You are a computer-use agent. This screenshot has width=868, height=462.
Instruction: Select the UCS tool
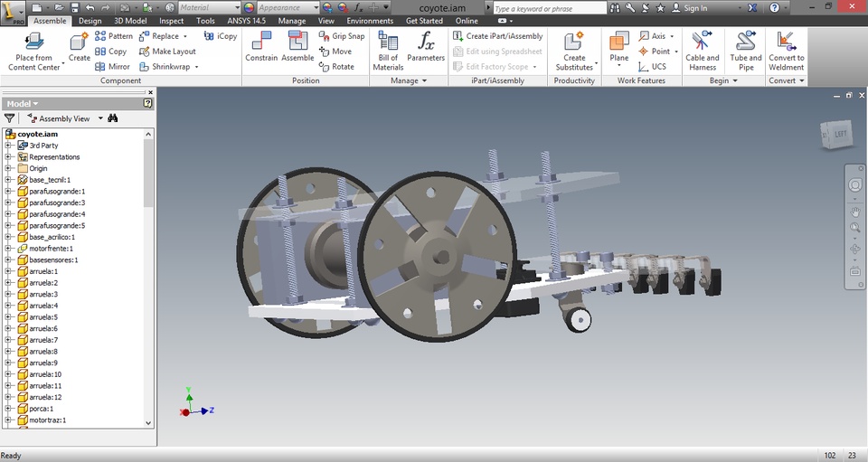click(x=653, y=66)
